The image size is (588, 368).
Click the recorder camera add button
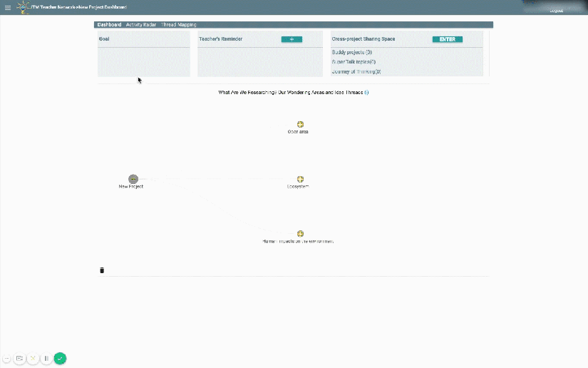coord(19,359)
